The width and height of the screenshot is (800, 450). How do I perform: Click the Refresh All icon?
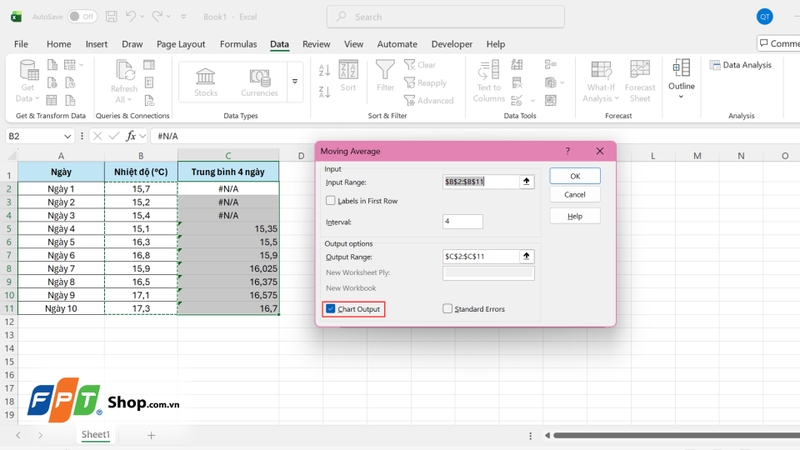(x=125, y=73)
